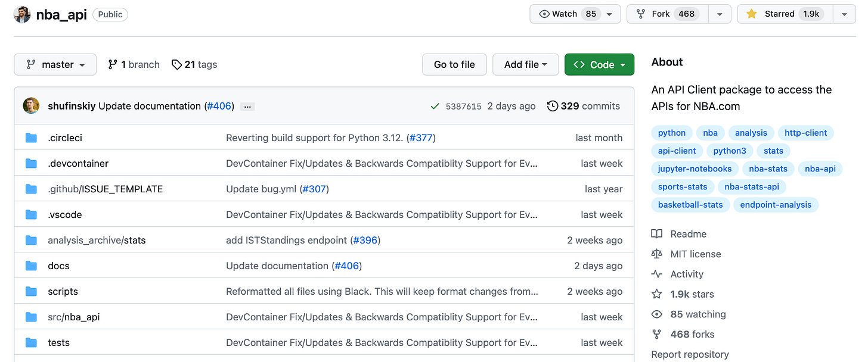
Task: Open the star lists dropdown arrow
Action: coord(845,14)
